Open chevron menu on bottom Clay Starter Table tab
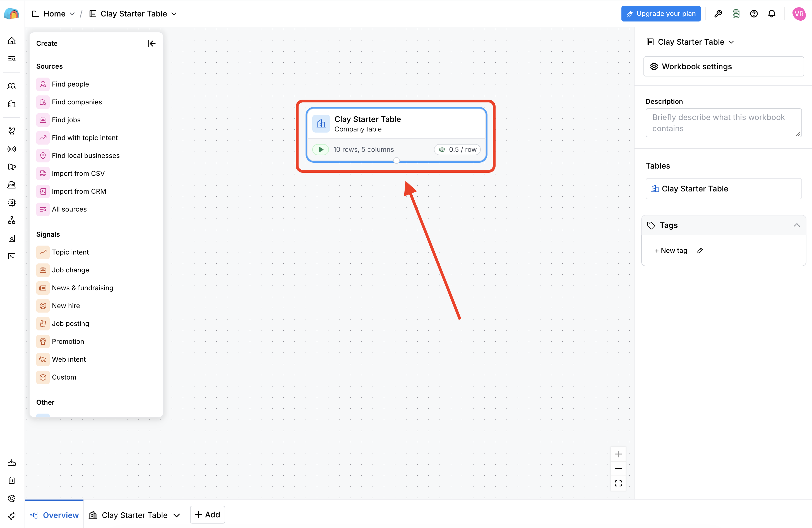Image resolution: width=812 pixels, height=528 pixels. (177, 515)
